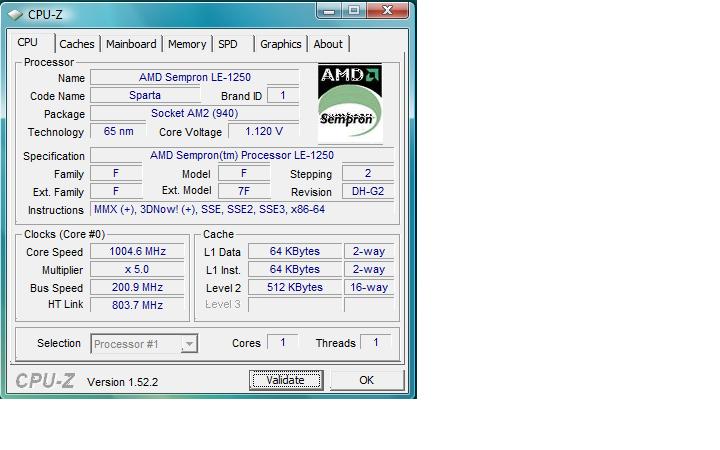Click the Revision value DH-G2
This screenshot has height=450, width=720.
tap(368, 191)
